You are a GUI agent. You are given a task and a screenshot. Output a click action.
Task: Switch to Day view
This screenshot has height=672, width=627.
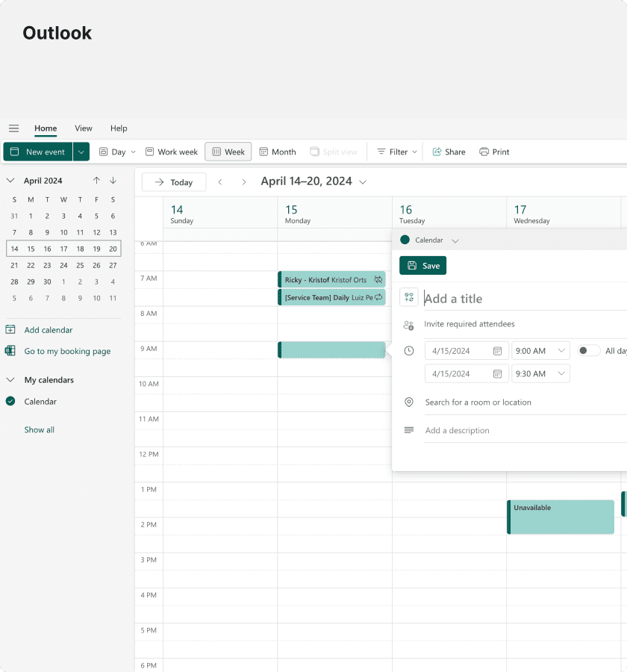click(113, 152)
